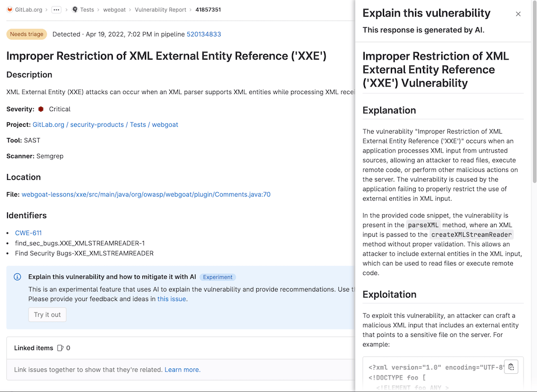The height and width of the screenshot is (392, 537).
Task: Close the Explain this vulnerability panel
Action: click(x=518, y=14)
